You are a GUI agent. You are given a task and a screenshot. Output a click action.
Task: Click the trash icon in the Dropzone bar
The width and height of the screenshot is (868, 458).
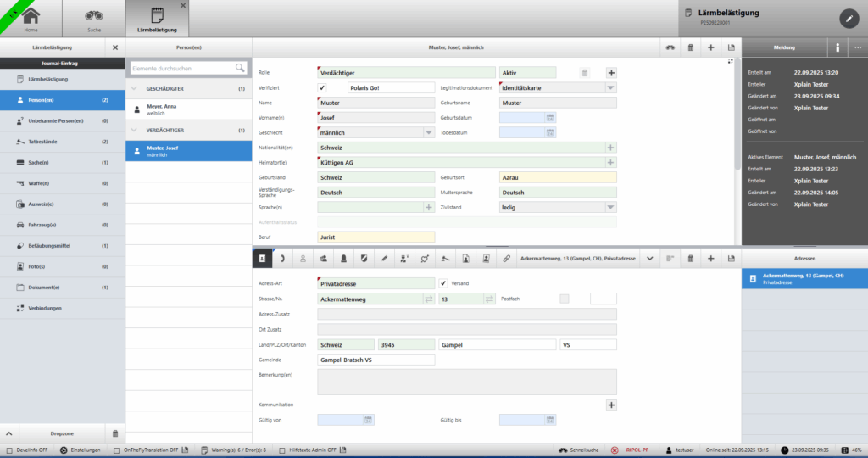point(116,433)
